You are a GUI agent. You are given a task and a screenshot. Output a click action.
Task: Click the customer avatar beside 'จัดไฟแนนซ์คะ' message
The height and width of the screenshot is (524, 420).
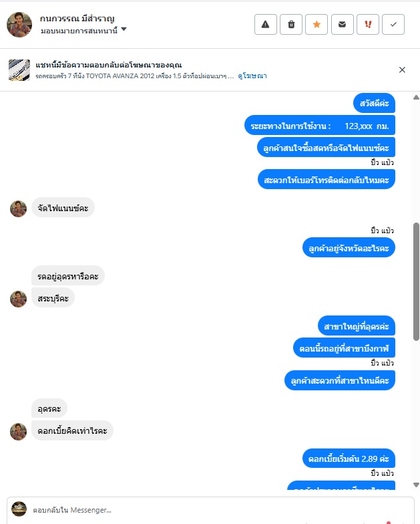[x=19, y=209]
